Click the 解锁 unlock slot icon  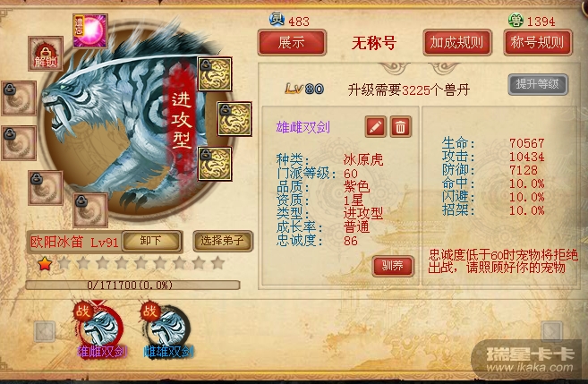point(46,54)
